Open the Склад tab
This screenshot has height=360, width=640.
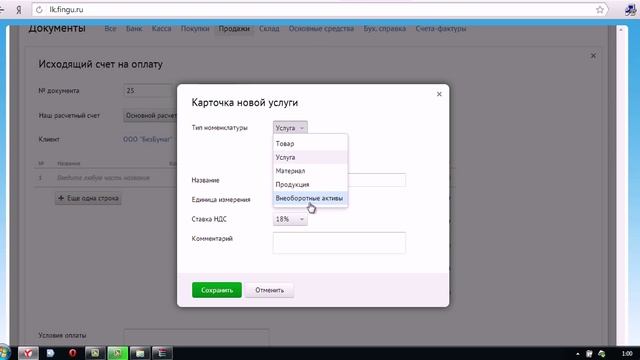point(269,29)
